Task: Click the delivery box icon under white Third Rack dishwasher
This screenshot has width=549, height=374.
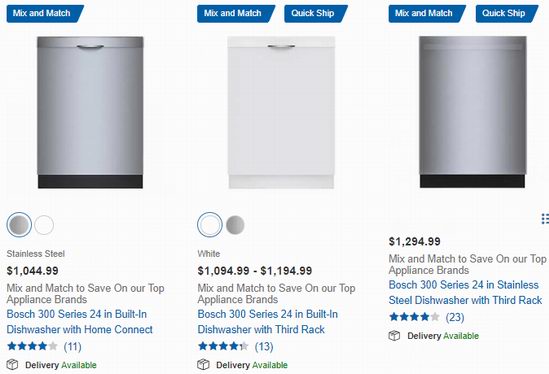Action: click(203, 365)
